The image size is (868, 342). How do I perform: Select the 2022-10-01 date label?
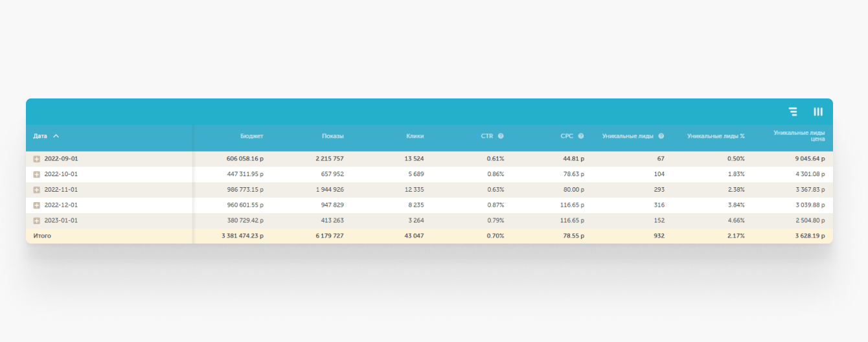point(61,174)
